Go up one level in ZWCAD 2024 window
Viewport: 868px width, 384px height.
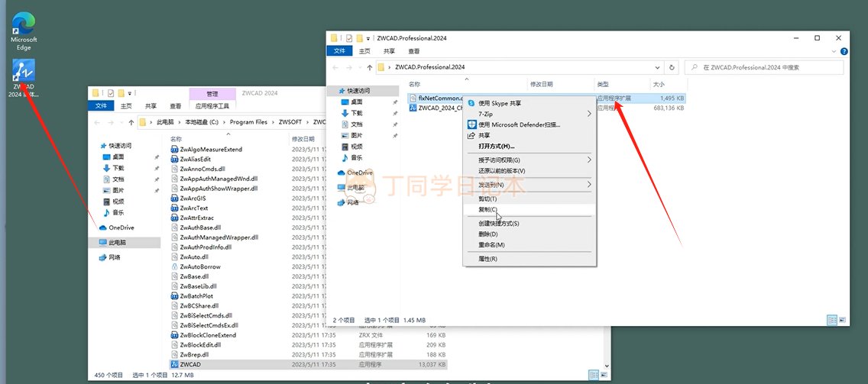pos(131,122)
